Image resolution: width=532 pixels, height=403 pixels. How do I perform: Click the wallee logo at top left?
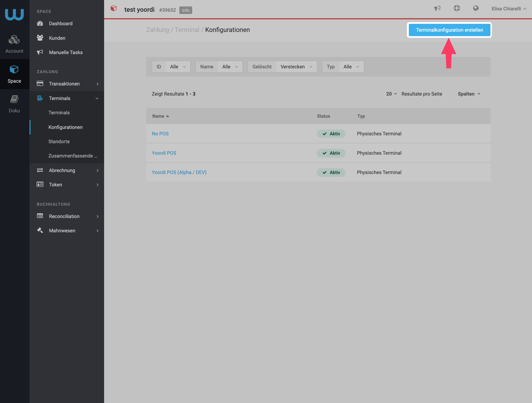(x=14, y=14)
